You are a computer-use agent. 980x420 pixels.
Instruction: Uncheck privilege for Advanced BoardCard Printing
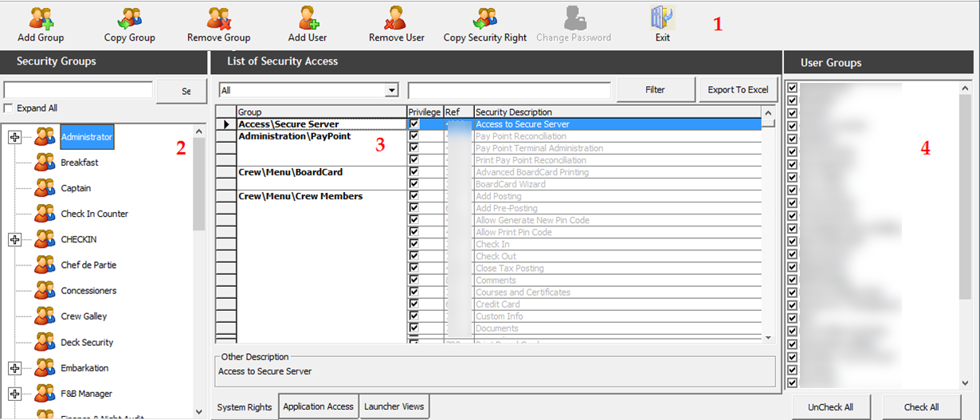pyautogui.click(x=414, y=172)
